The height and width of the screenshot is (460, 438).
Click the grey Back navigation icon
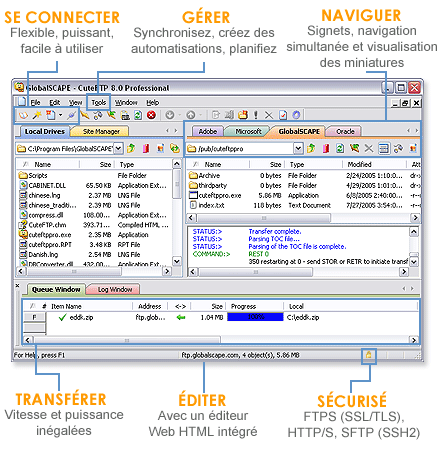170,115
